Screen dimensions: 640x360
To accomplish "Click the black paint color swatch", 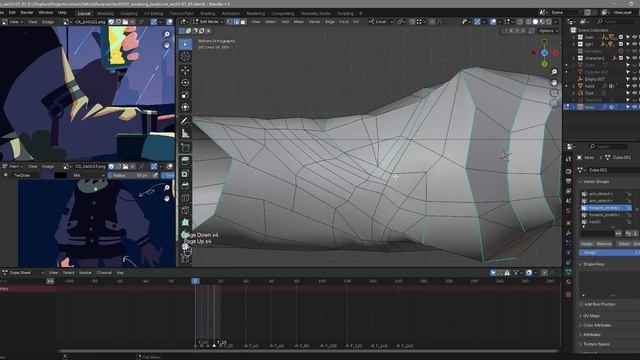I will (x=60, y=176).
